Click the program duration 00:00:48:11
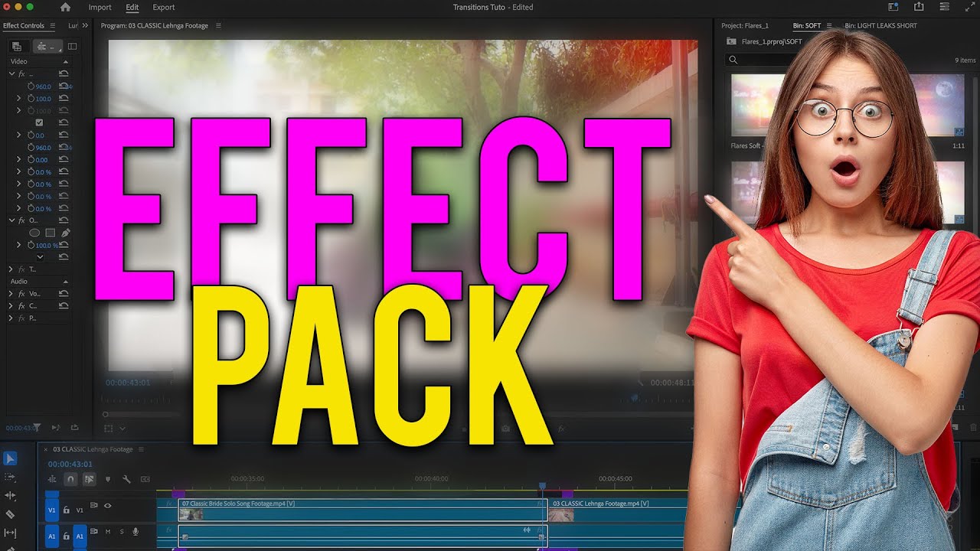 click(x=673, y=383)
